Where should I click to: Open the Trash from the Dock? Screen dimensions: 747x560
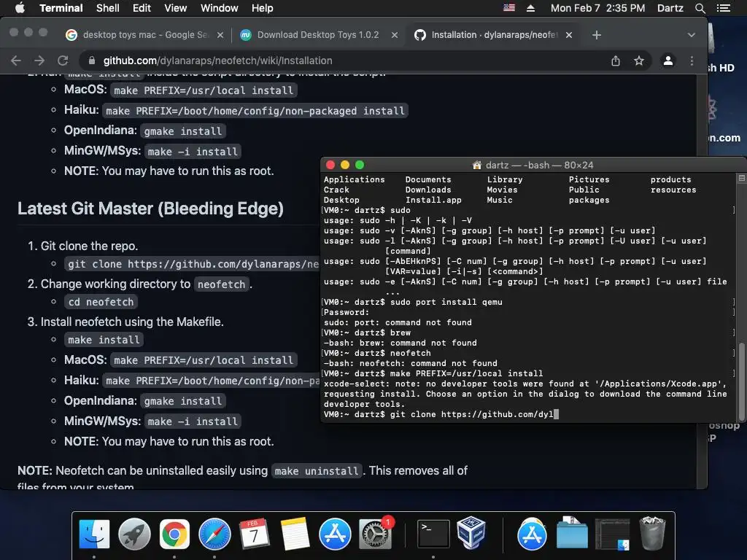(x=651, y=533)
